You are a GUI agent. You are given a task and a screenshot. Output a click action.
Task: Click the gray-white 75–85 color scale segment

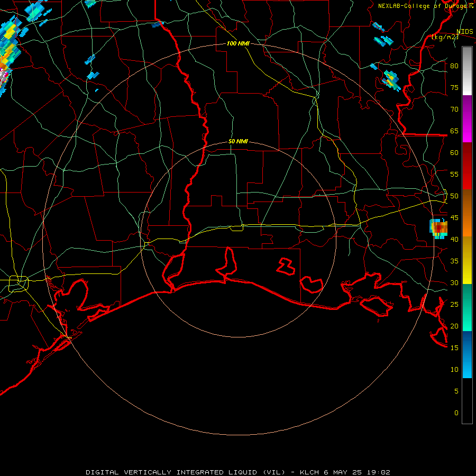467,71
